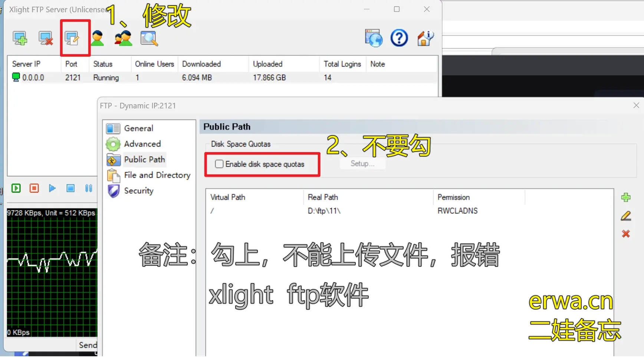Click the Total Logins column header
This screenshot has height=357, width=644.
[343, 64]
